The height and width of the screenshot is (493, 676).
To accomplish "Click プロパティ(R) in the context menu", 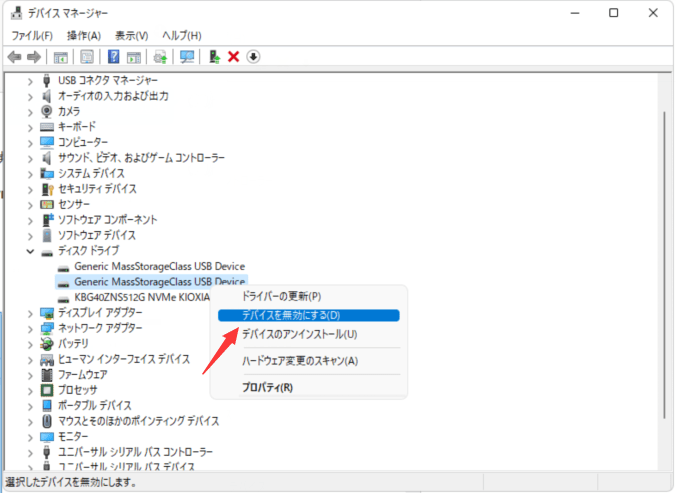I will tap(267, 386).
